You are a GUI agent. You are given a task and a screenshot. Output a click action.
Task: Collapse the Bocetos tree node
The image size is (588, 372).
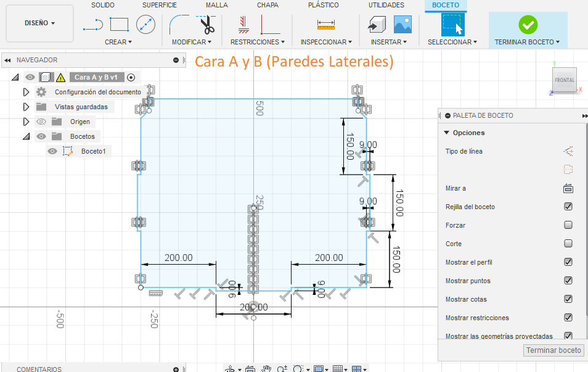pyautogui.click(x=26, y=136)
